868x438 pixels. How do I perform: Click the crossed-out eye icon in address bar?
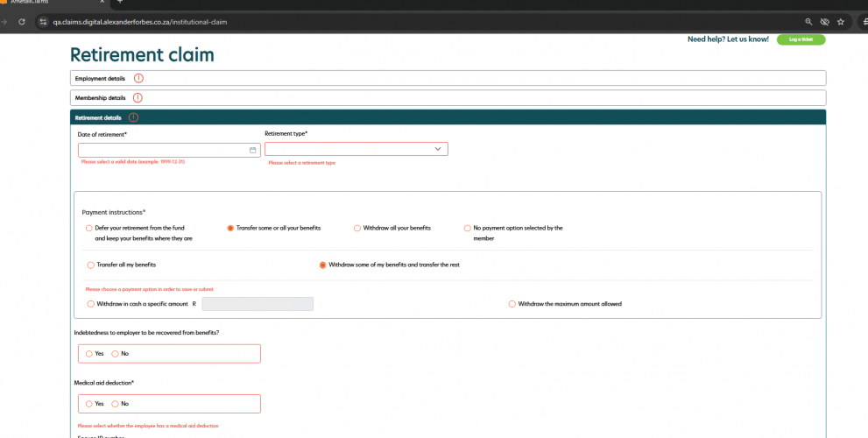pyautogui.click(x=824, y=22)
